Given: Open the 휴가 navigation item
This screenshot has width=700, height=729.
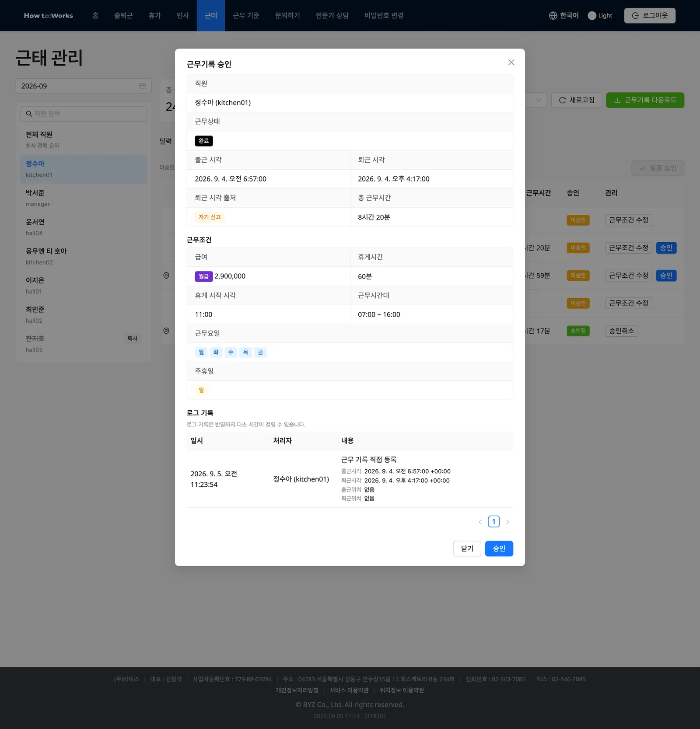Looking at the screenshot, I should (155, 16).
